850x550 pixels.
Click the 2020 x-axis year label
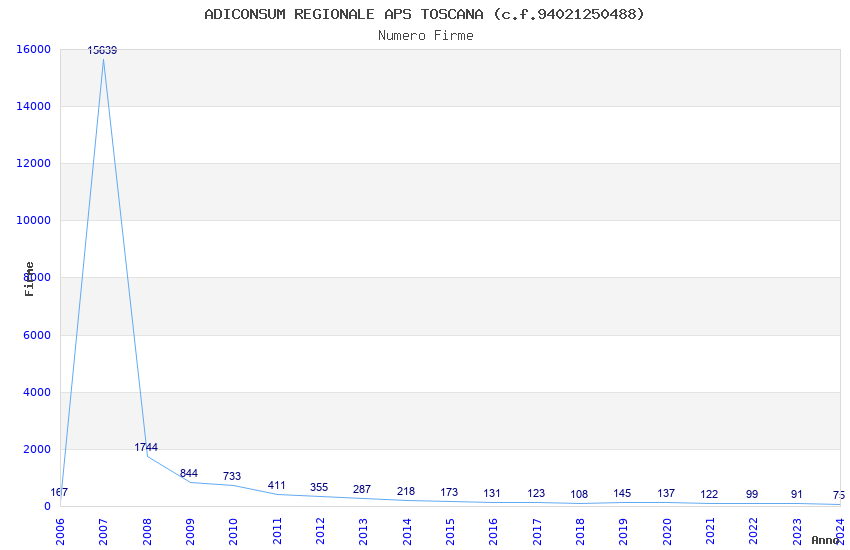667,532
